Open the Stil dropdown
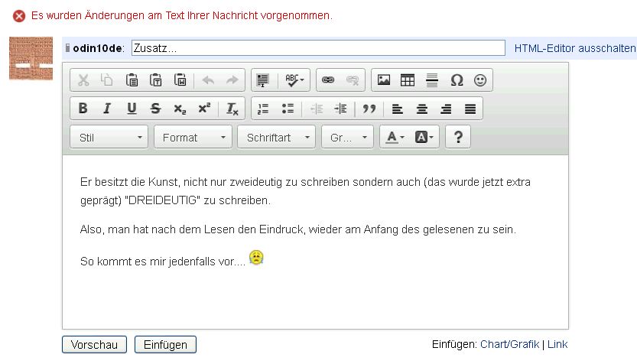The height and width of the screenshot is (364, 637). (x=109, y=138)
